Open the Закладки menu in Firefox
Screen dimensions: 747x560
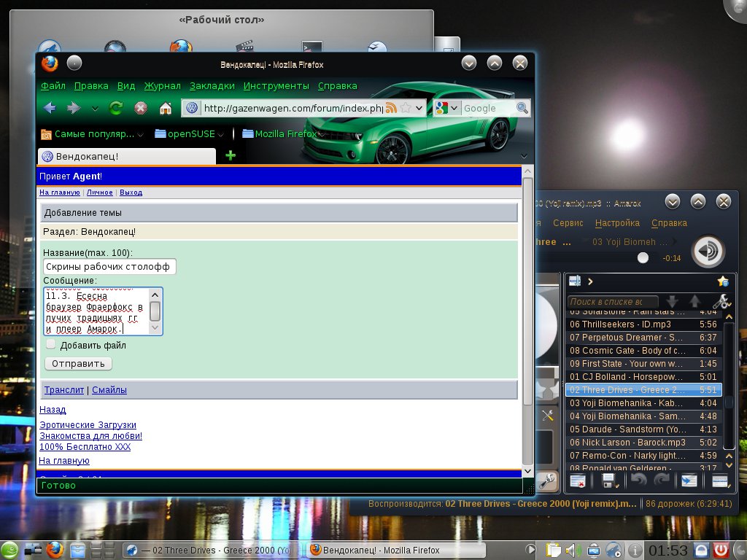pos(212,86)
